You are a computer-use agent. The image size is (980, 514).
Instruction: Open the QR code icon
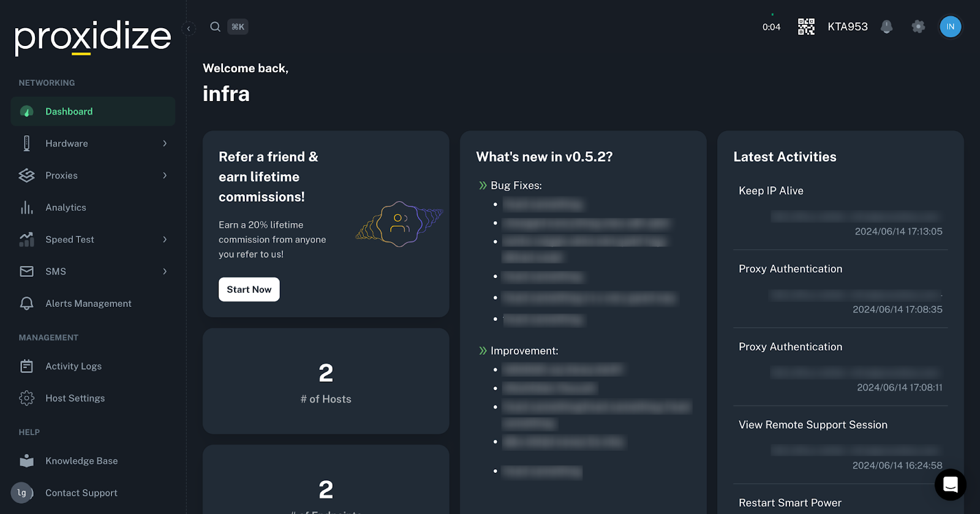[806, 26]
